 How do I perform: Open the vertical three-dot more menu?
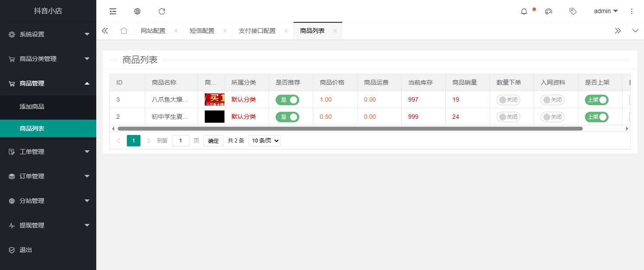632,11
